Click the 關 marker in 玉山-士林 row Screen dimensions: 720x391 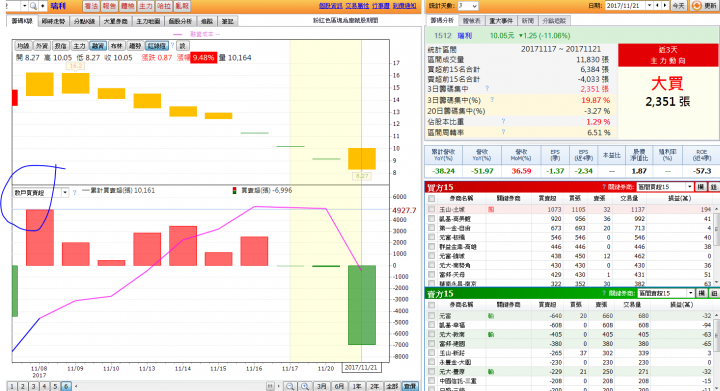(491, 209)
